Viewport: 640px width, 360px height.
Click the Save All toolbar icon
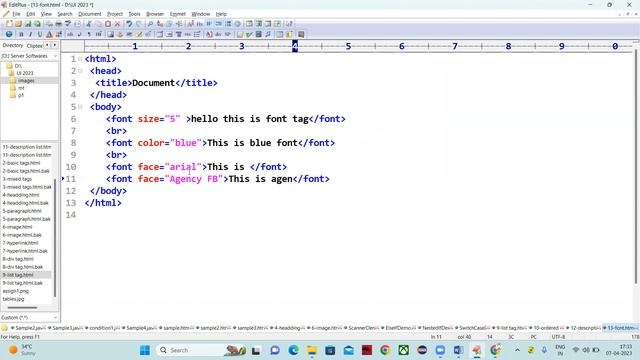(37, 24)
